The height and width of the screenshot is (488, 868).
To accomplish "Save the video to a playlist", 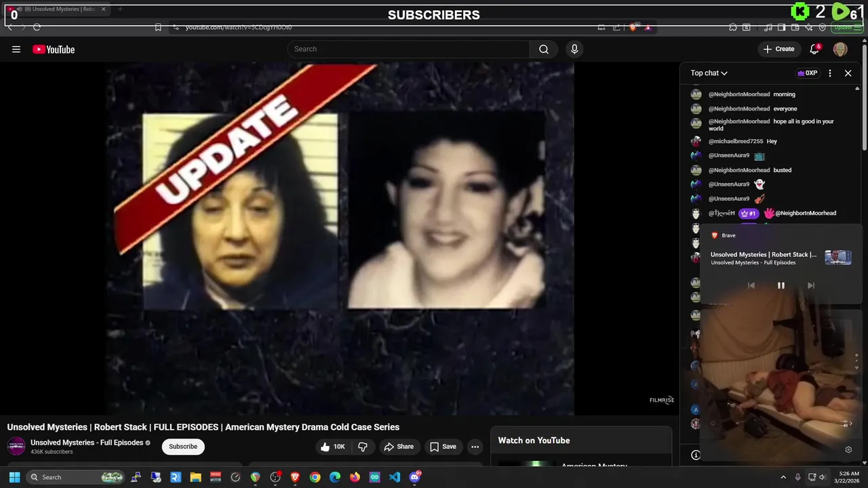I will point(443,447).
